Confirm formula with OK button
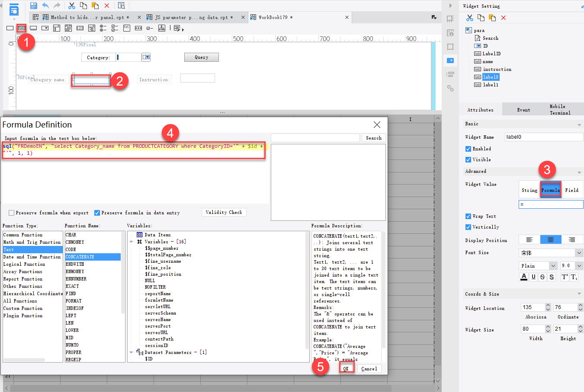584x392 pixels. tap(346, 369)
